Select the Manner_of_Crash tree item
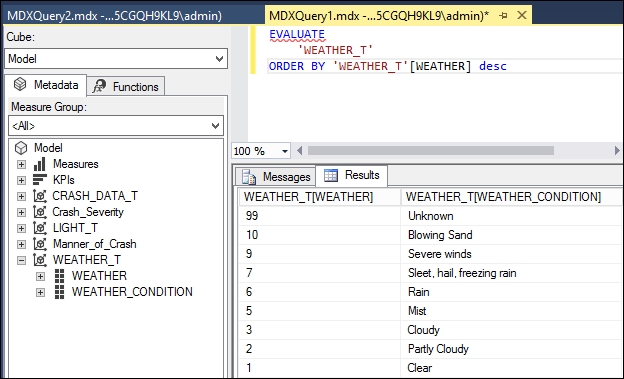This screenshot has width=624, height=379. click(94, 244)
